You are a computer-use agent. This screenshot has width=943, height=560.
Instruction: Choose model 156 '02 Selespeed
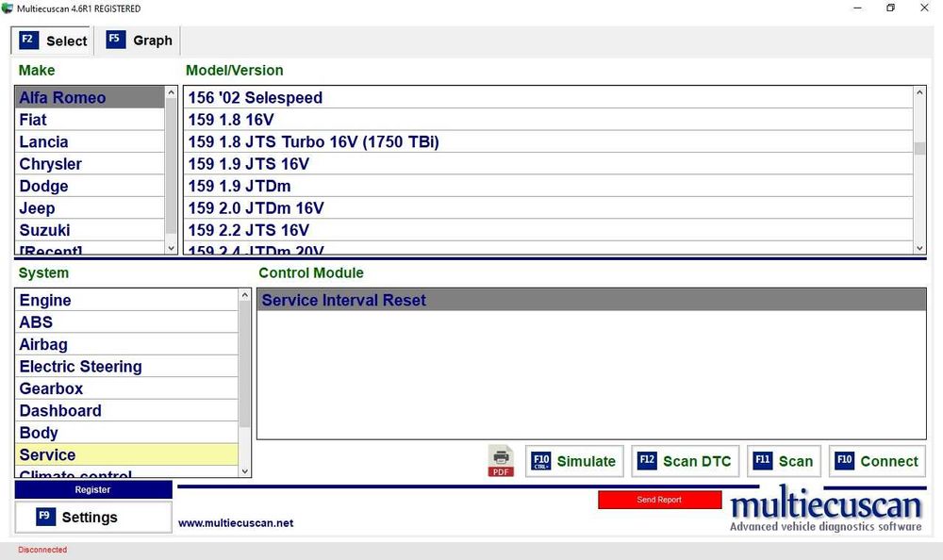[x=549, y=97]
